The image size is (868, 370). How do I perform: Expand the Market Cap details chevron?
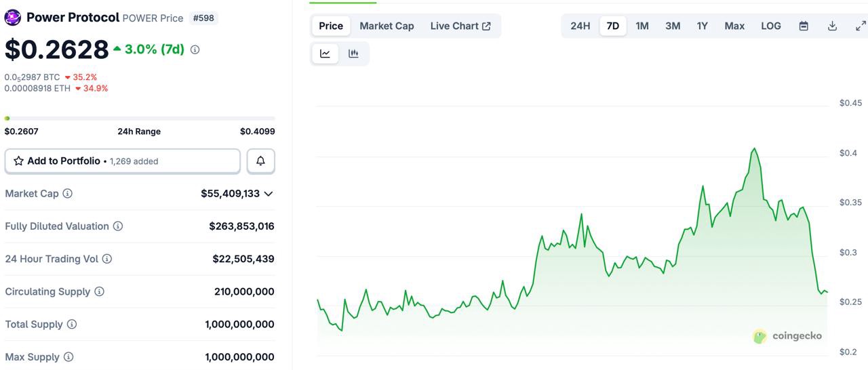(x=269, y=194)
